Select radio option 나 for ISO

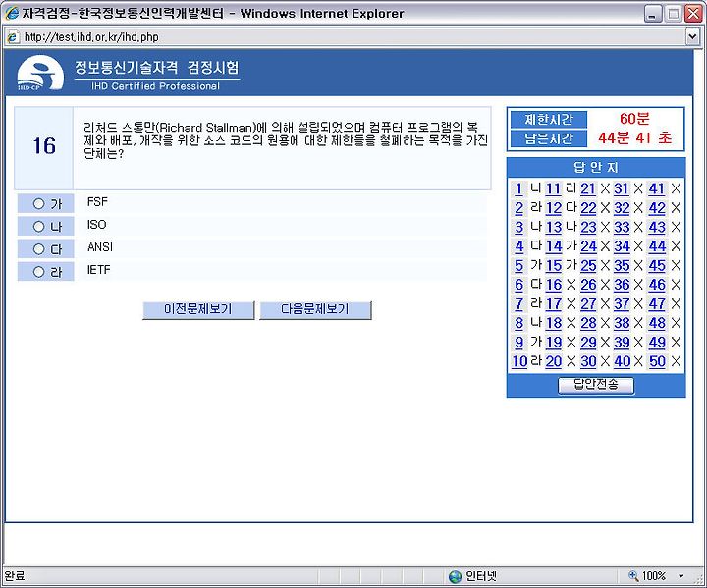[x=38, y=227]
